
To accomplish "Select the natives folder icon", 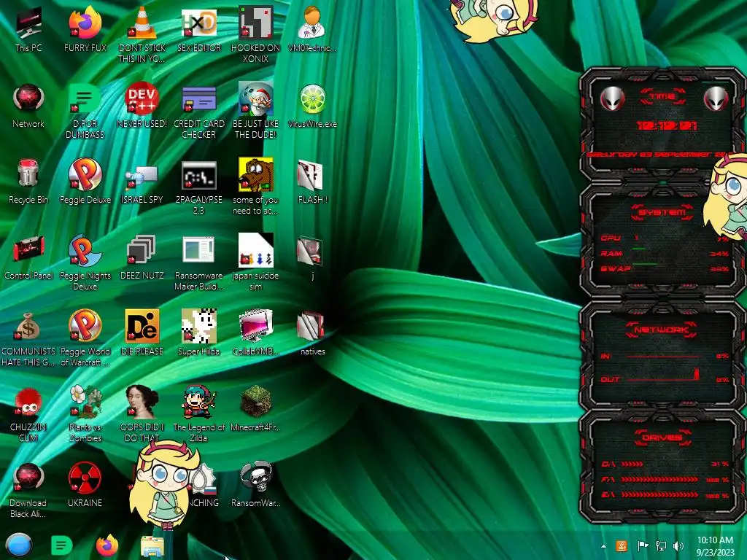I will 312,332.
